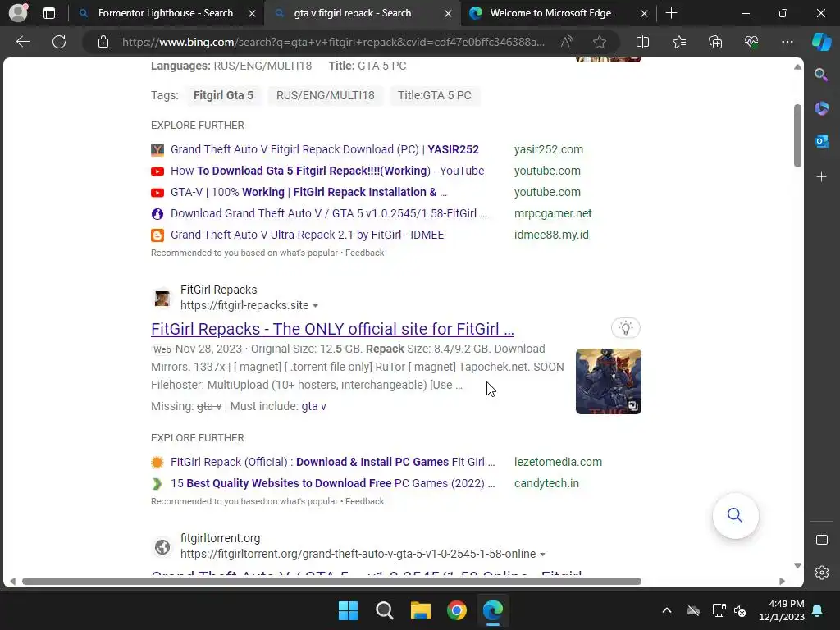Open the Outlook sidebar icon
This screenshot has width=840, height=630.
pyautogui.click(x=821, y=141)
